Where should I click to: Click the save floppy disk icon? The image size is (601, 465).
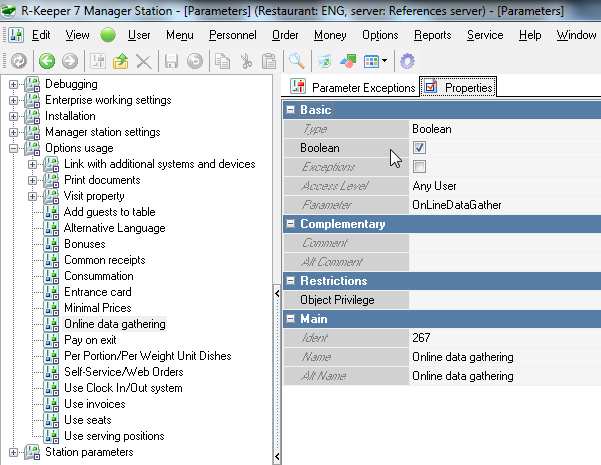pos(171,61)
